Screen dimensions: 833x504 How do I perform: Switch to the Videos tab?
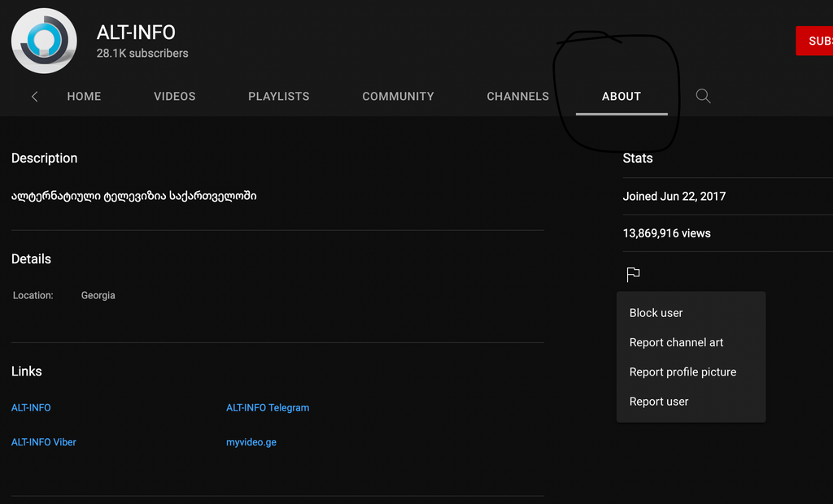[175, 96]
